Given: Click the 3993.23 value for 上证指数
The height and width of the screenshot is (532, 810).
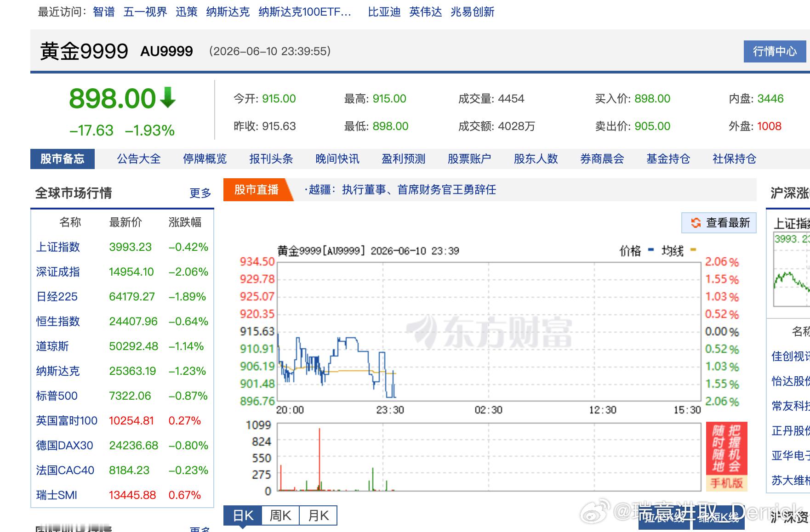Looking at the screenshot, I should [130, 247].
